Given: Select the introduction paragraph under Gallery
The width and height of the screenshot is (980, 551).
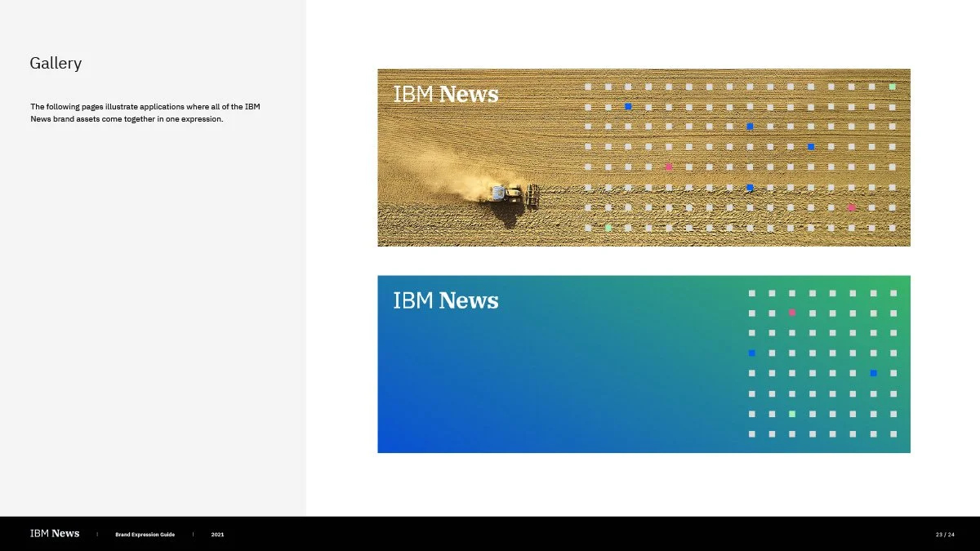Looking at the screenshot, I should pyautogui.click(x=145, y=113).
